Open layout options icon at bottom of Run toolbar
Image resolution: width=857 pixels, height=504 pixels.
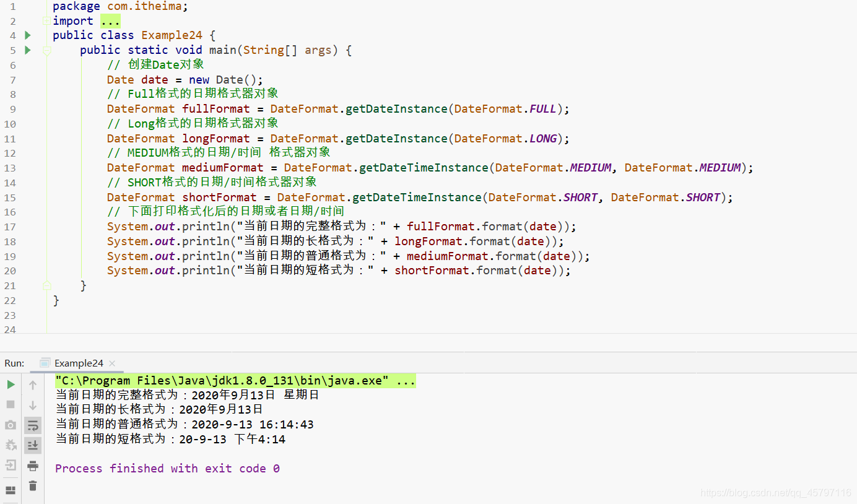(x=11, y=490)
